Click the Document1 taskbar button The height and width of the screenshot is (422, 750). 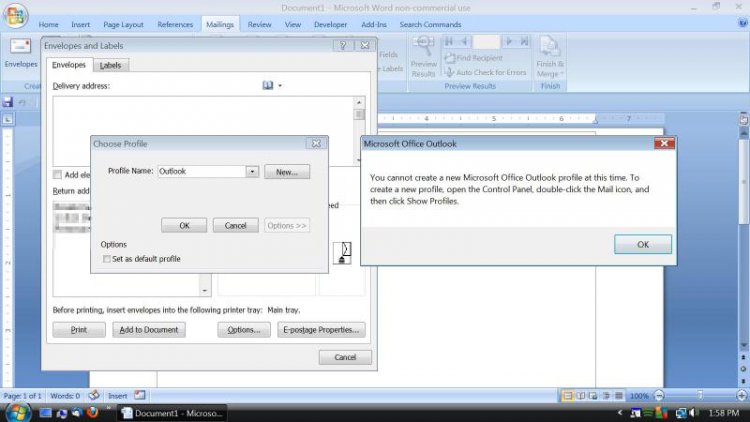click(x=172, y=413)
